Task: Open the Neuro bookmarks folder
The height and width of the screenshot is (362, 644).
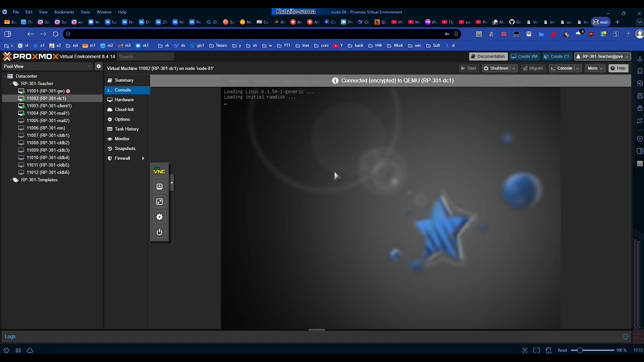Action: (218, 46)
